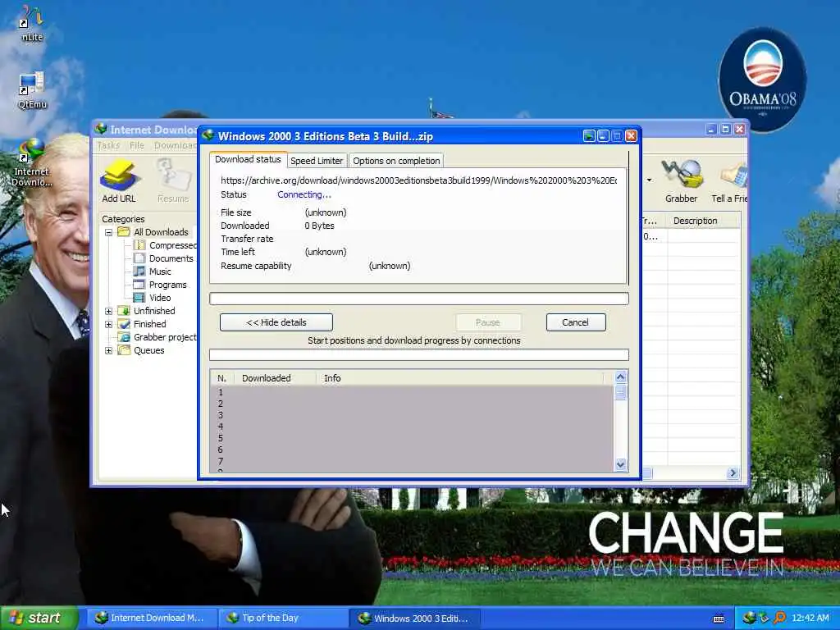
Task: Click the Music category note icon
Action: 139,272
